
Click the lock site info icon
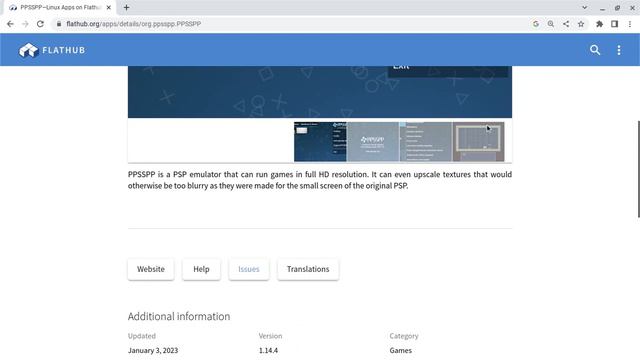tap(59, 24)
